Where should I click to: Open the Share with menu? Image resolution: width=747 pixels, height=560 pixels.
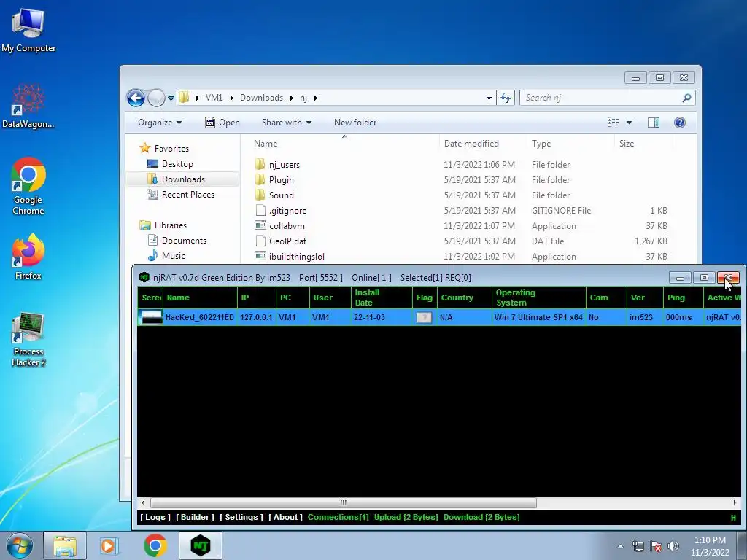tap(286, 122)
